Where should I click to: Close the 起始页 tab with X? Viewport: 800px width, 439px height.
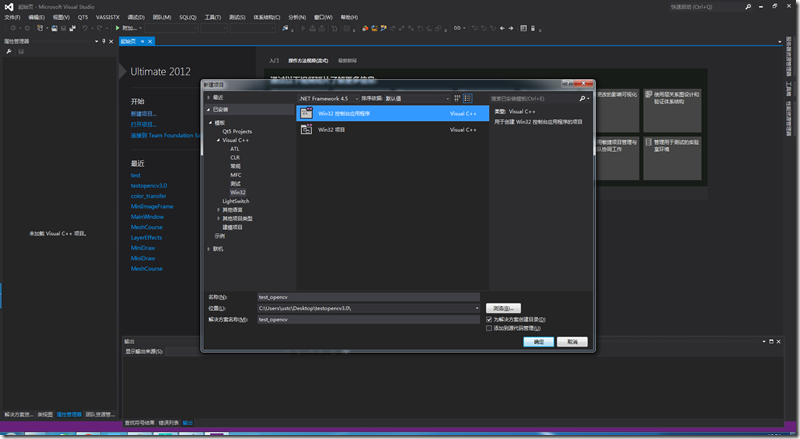(150, 41)
